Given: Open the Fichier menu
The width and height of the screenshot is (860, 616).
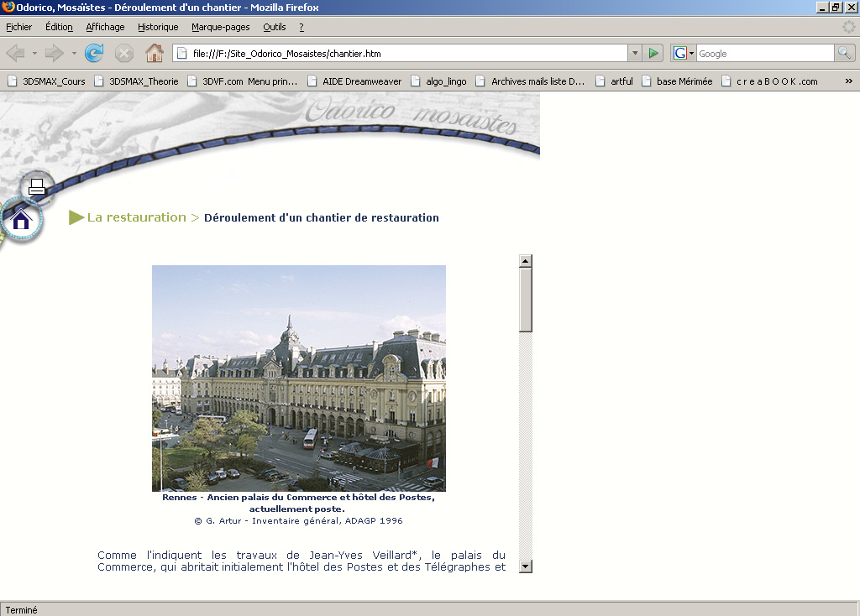Looking at the screenshot, I should tap(19, 27).
